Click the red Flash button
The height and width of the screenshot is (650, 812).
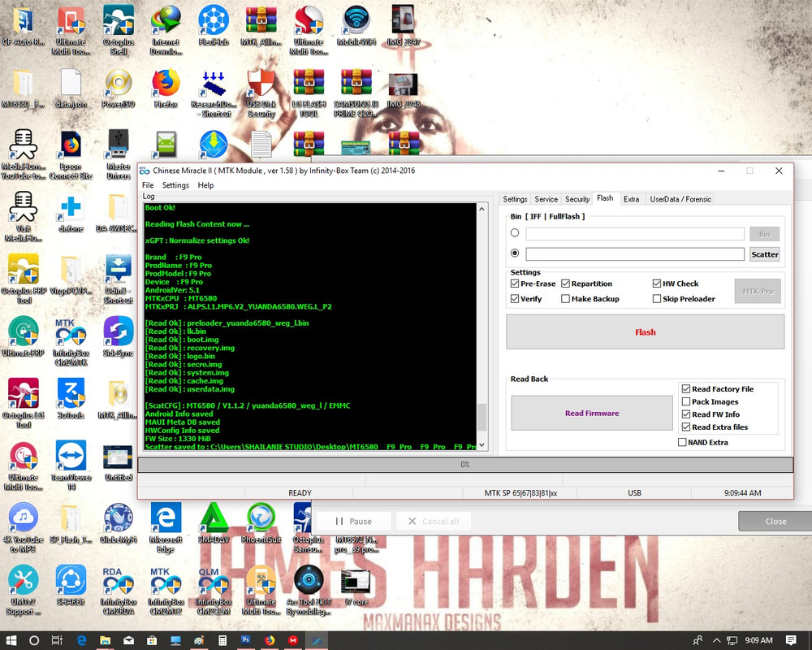point(646,331)
